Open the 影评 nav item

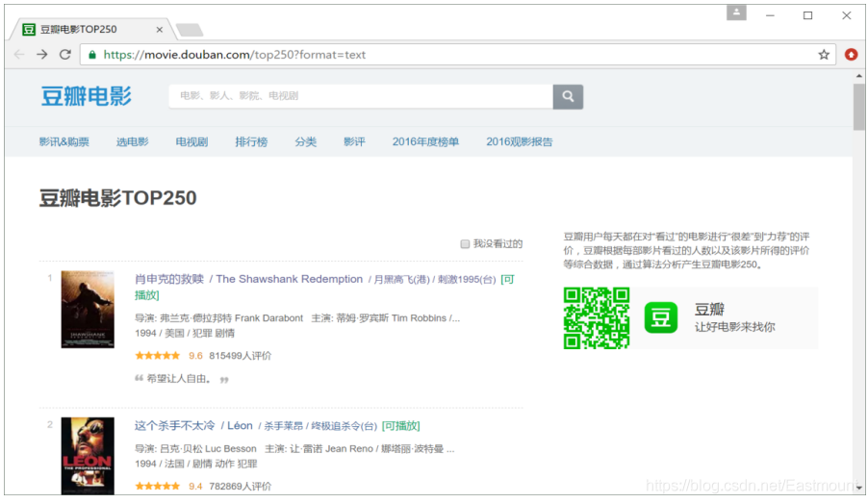tap(354, 141)
